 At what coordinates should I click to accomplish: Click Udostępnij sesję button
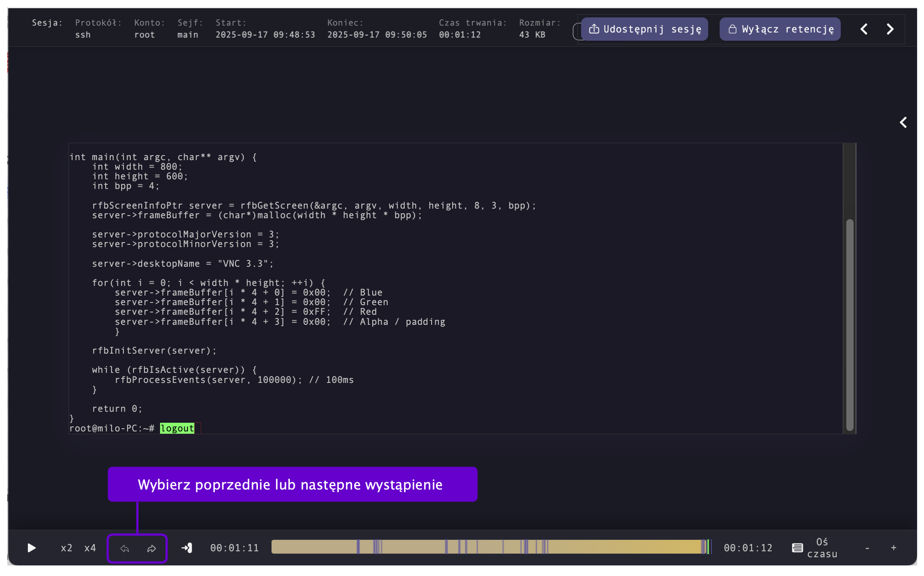[645, 29]
